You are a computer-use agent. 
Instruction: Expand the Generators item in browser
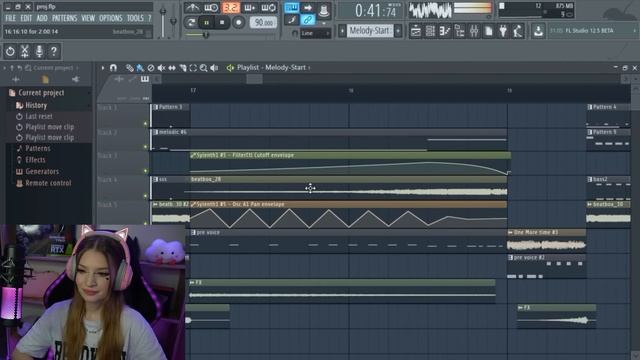coord(42,171)
